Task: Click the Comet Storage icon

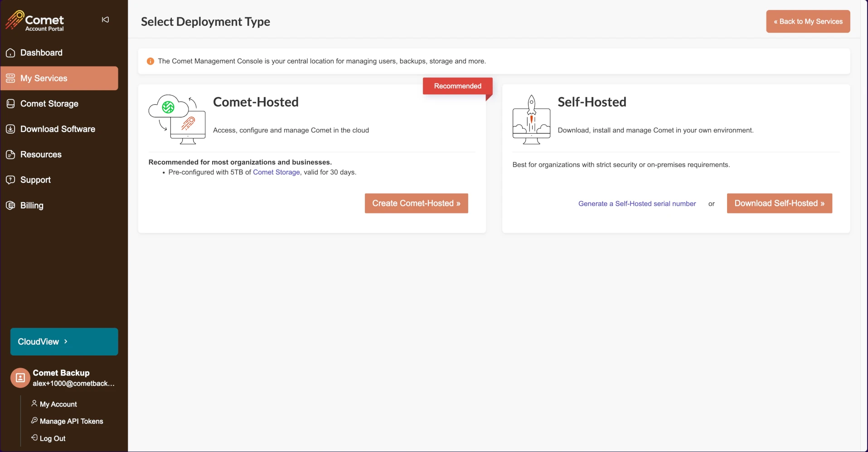Action: pyautogui.click(x=10, y=104)
